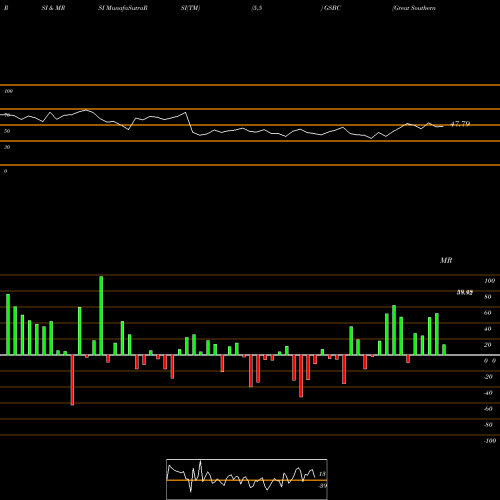Click the 'GSBC' ticker symbol in header
This screenshot has width=500, height=500.
[332, 8]
